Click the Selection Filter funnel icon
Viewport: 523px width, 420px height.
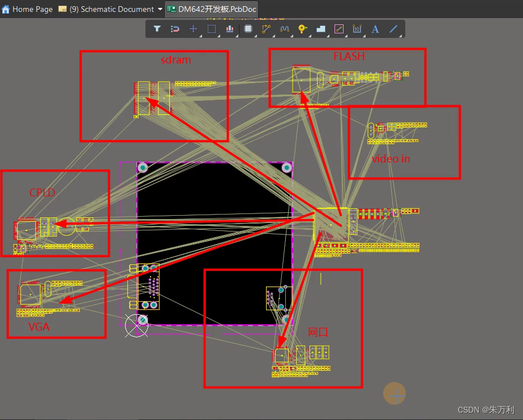[157, 29]
